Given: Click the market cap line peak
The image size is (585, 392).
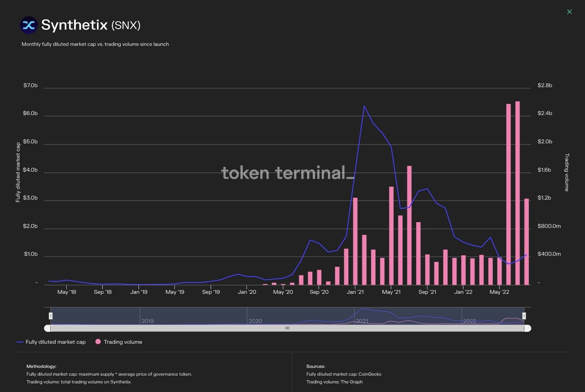Looking at the screenshot, I should click(364, 106).
